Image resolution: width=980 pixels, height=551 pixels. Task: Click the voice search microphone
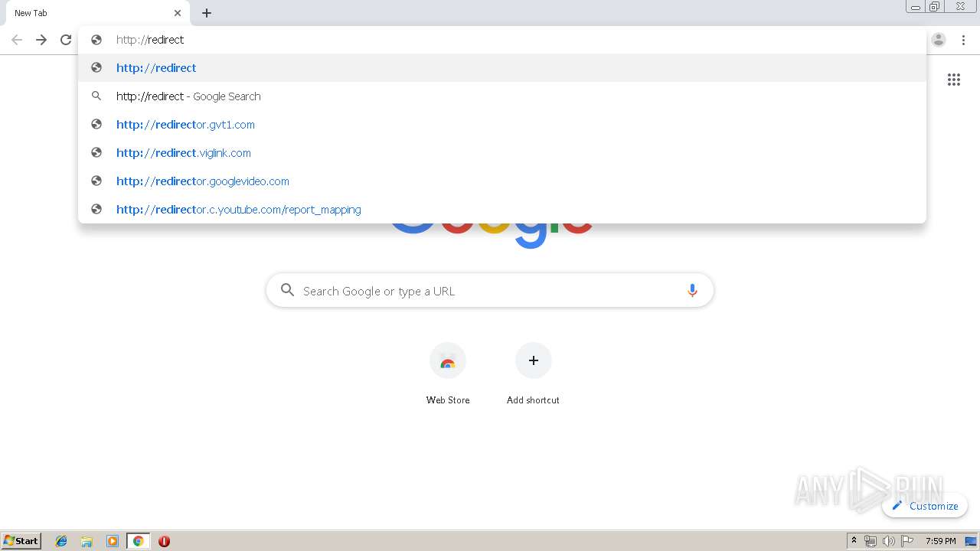[x=692, y=291]
